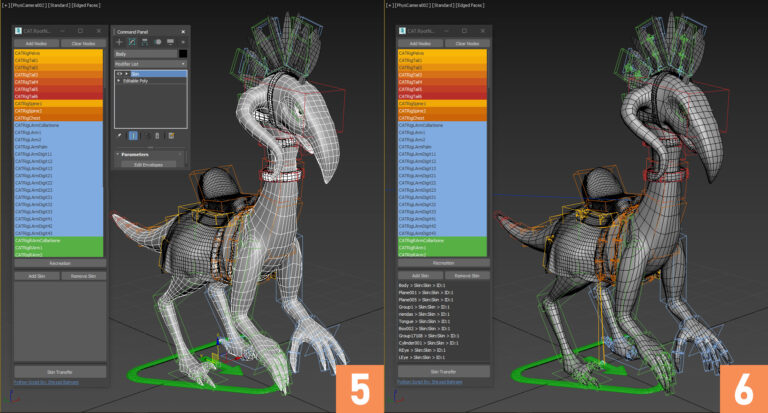
Task: Open configure modifier sets icon
Action: (x=171, y=136)
